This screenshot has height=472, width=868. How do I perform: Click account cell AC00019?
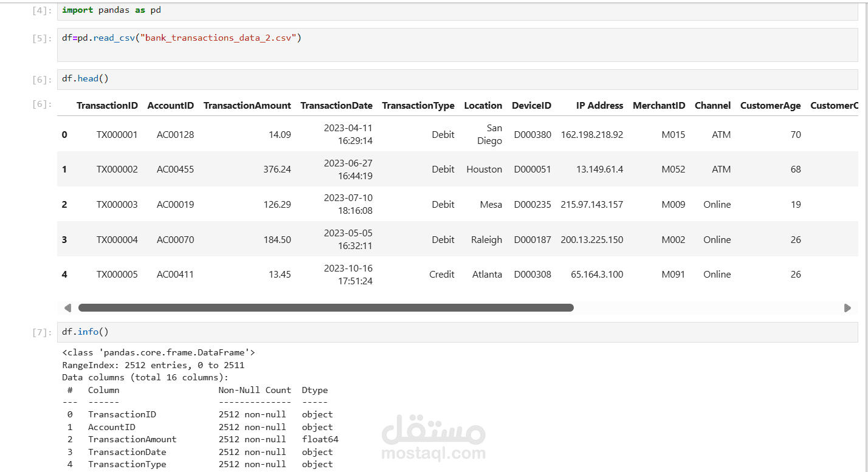click(x=176, y=205)
